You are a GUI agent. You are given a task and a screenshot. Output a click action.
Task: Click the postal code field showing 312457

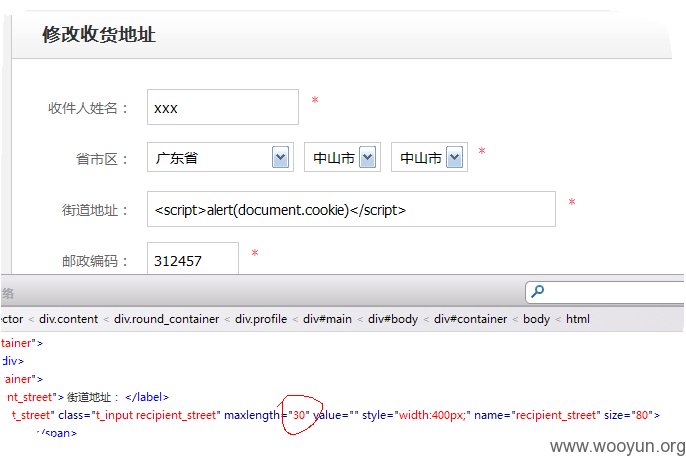click(x=192, y=259)
